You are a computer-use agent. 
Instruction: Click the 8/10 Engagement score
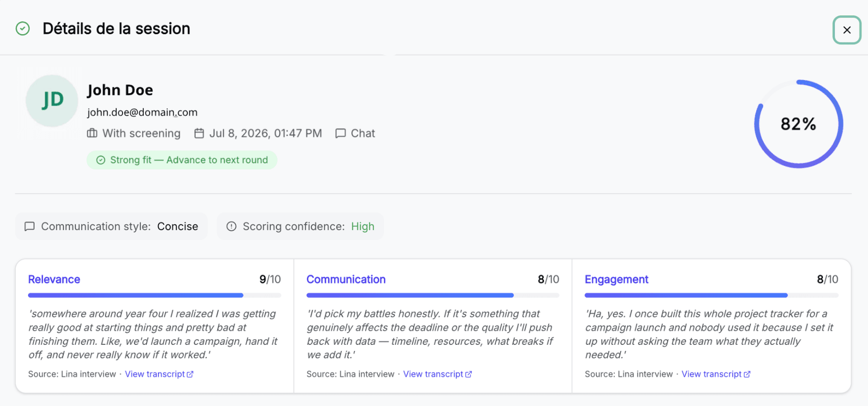click(x=828, y=280)
